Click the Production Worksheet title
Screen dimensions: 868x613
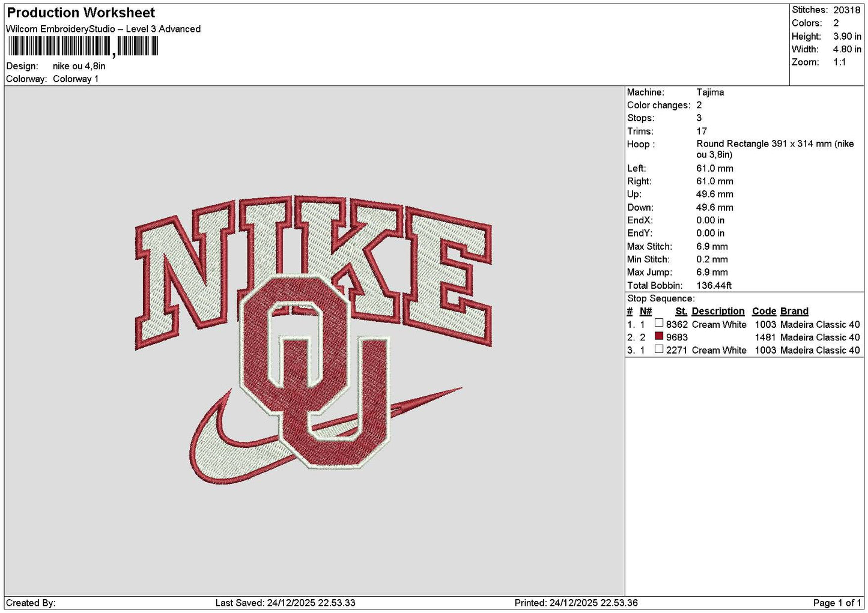(x=81, y=13)
